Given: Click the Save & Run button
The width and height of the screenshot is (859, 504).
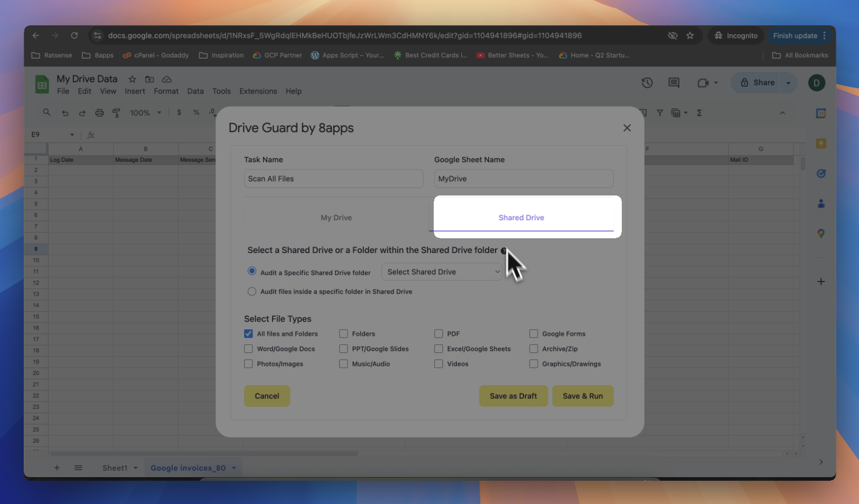Looking at the screenshot, I should coord(583,396).
